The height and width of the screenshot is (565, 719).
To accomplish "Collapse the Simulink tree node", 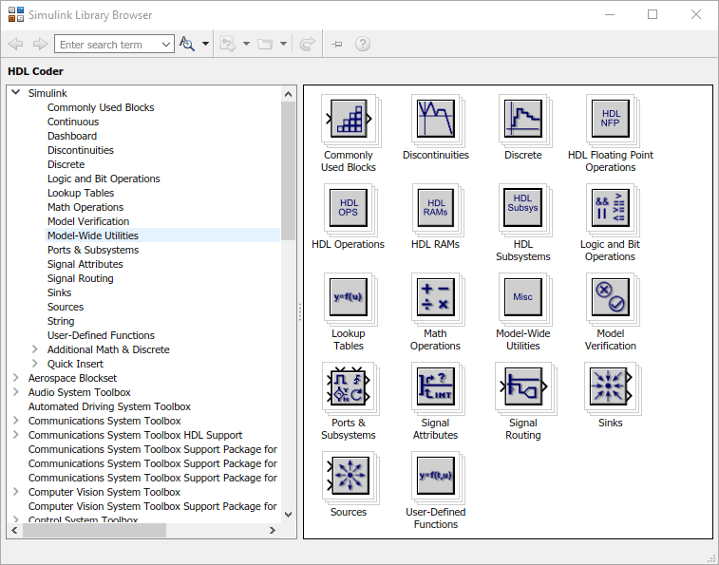I will tap(15, 93).
